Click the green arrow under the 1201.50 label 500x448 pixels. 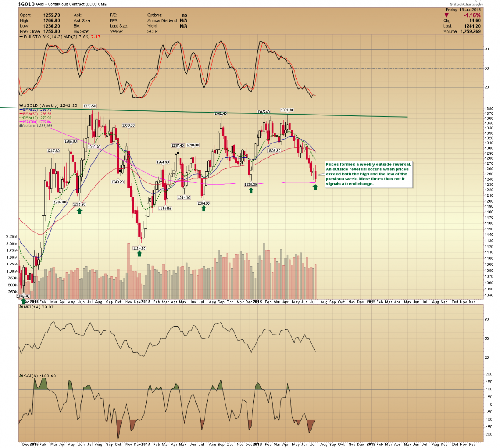point(79,211)
